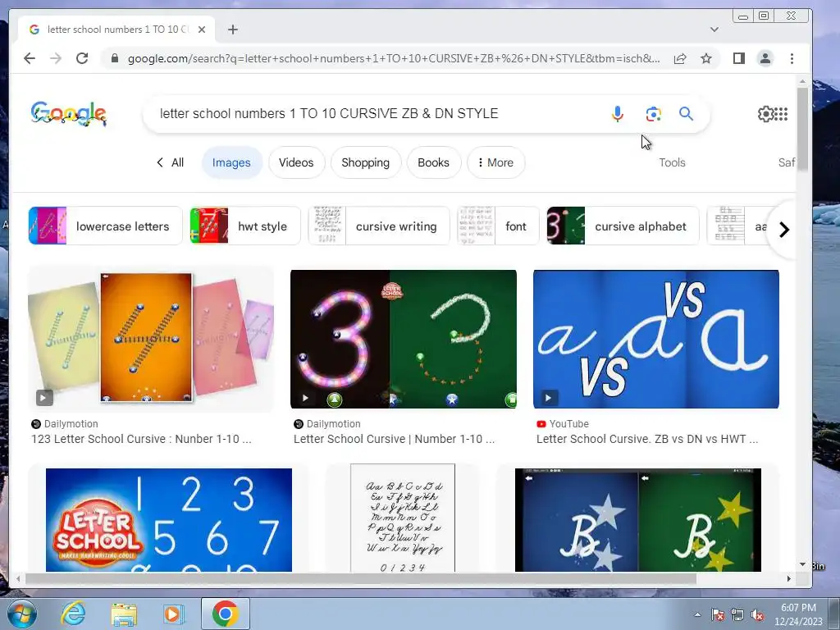Show hidden system tray icons

tap(697, 614)
